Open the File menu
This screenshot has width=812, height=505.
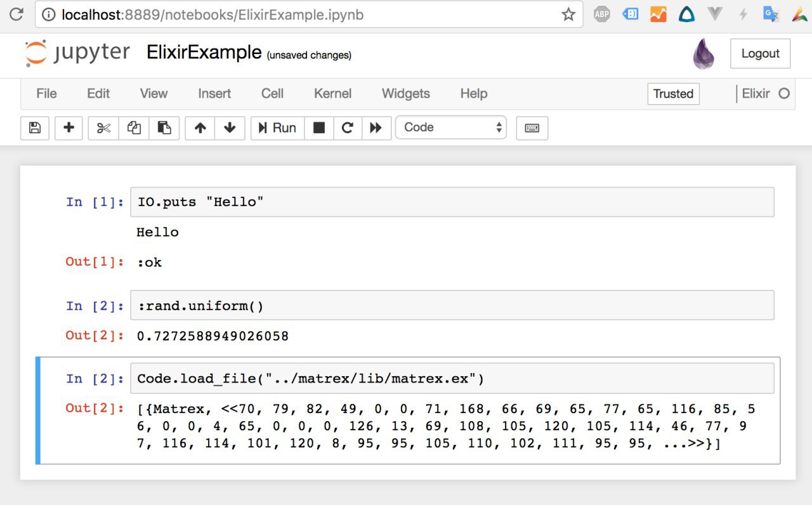46,93
